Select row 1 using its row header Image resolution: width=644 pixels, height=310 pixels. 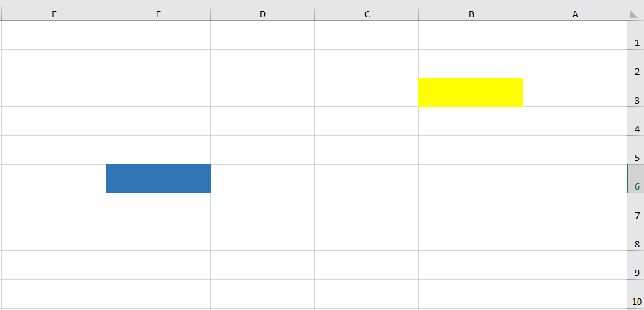[636, 36]
